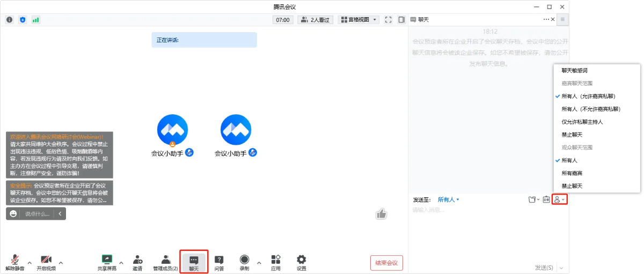The width and height of the screenshot is (644, 274).
Task: Choose 所有人（不允许嘉宾私聊）option
Action: point(597,109)
